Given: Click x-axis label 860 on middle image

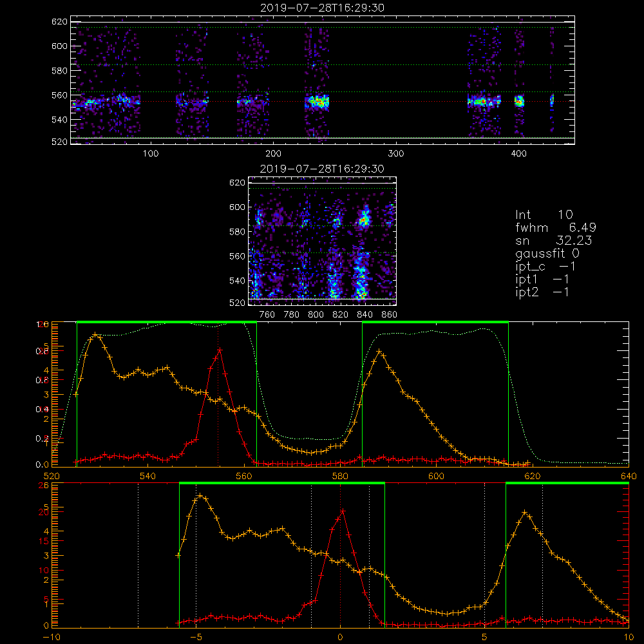Looking at the screenshot, I should 390,315.
